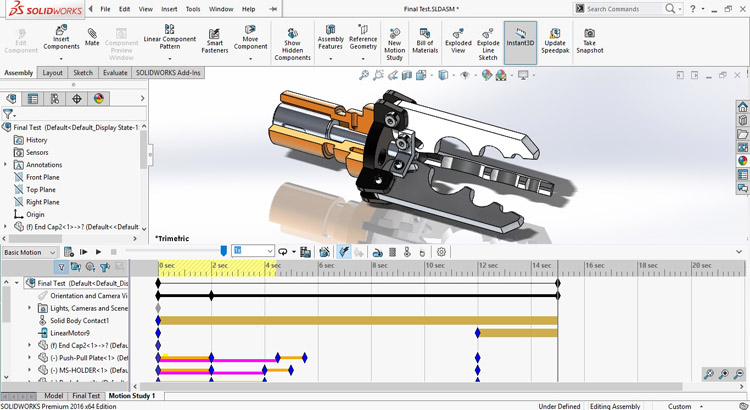This screenshot has width=750, height=410.
Task: Open File Explorer folder icon in task pane
Action: click(742, 133)
